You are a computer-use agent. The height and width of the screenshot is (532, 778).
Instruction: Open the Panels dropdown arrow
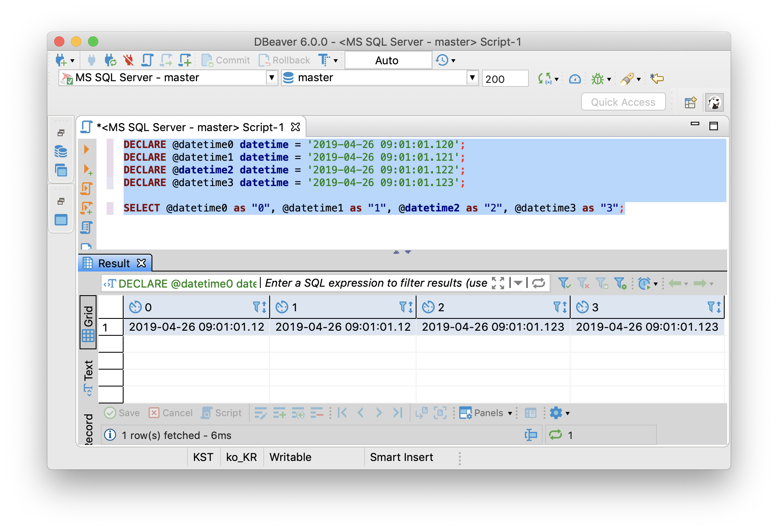(510, 413)
